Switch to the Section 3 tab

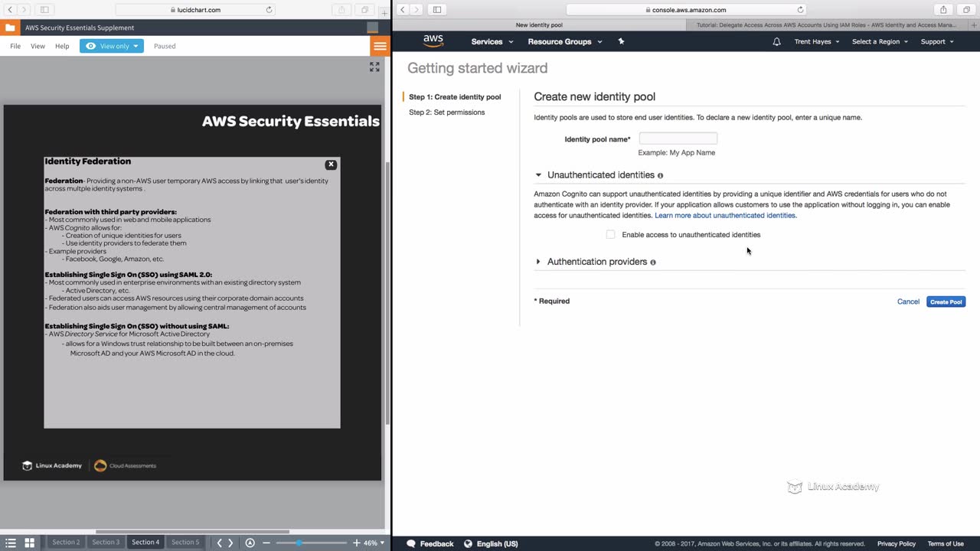(106, 543)
